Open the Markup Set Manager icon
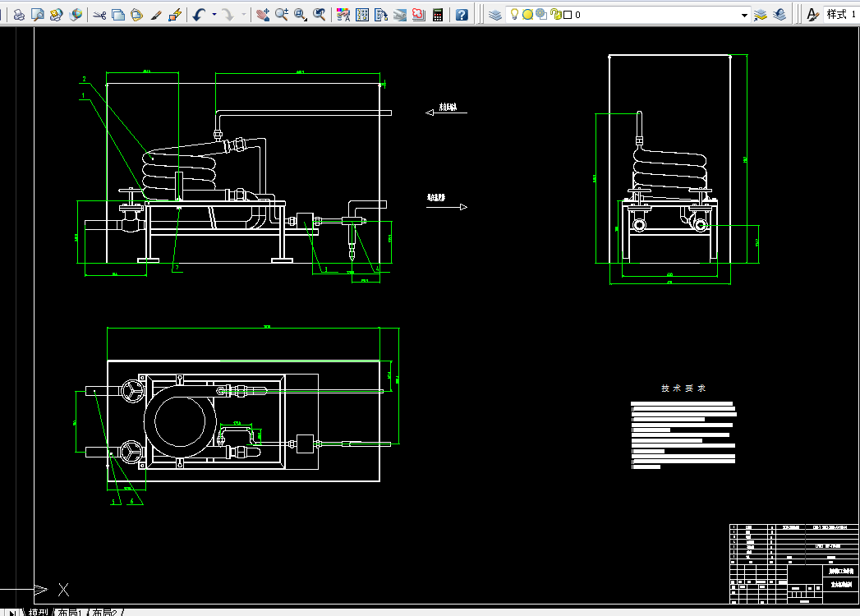Image resolution: width=860 pixels, height=616 pixels. [418, 15]
